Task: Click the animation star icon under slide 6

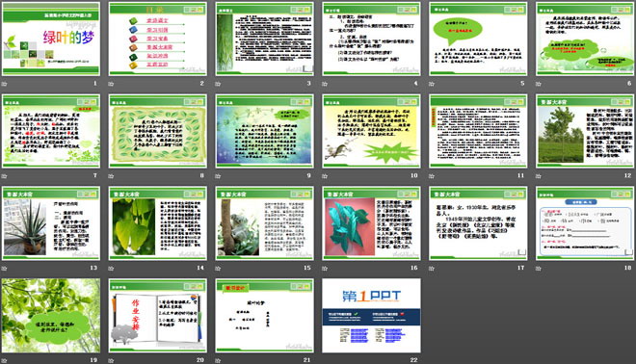Action: [539, 84]
